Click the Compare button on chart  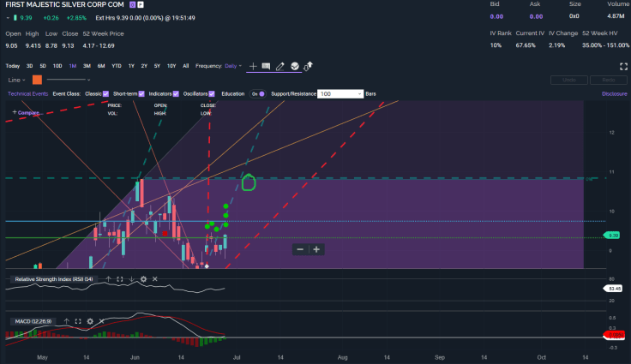pyautogui.click(x=26, y=112)
